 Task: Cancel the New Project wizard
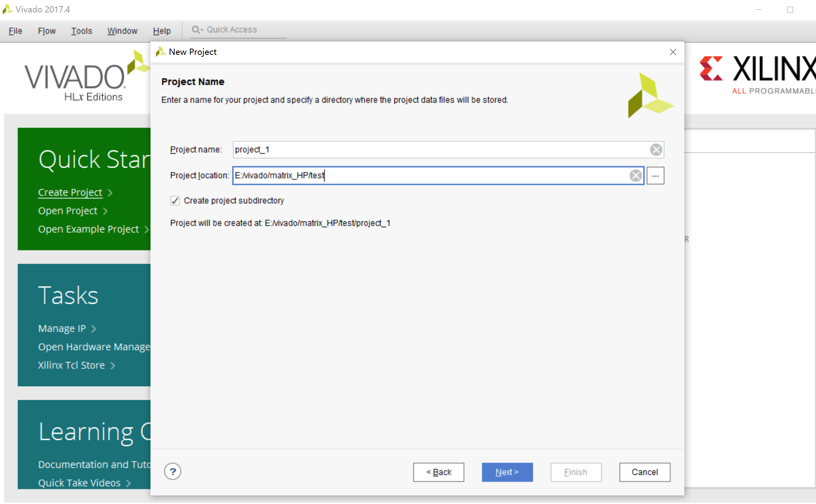[x=644, y=472]
